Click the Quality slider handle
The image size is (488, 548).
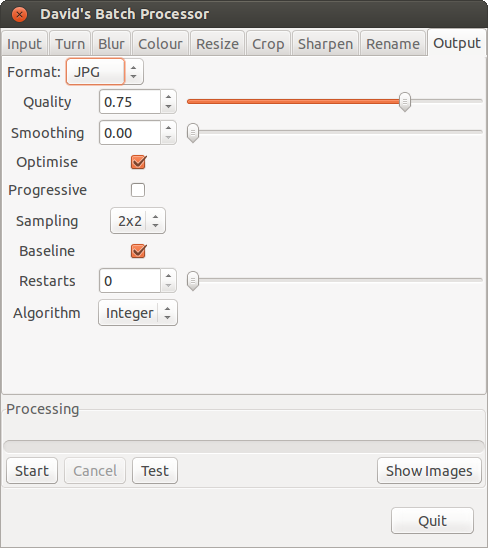(405, 102)
